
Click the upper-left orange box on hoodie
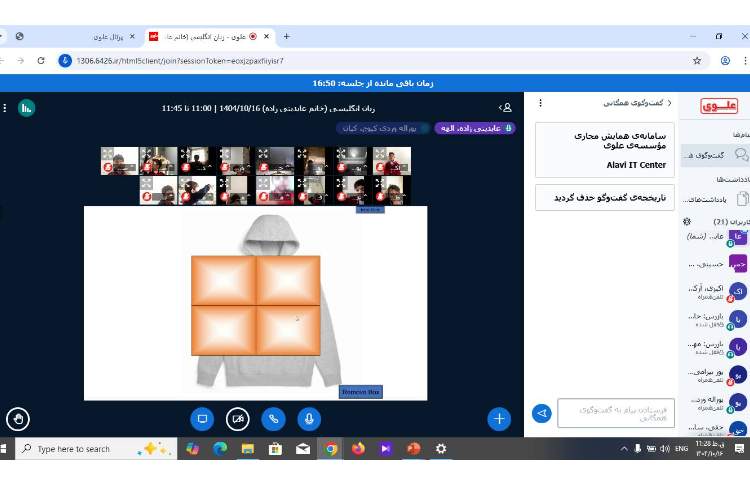point(223,280)
